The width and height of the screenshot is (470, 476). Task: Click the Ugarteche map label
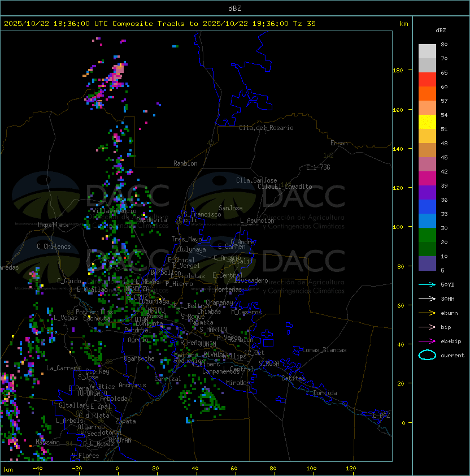click(x=140, y=358)
